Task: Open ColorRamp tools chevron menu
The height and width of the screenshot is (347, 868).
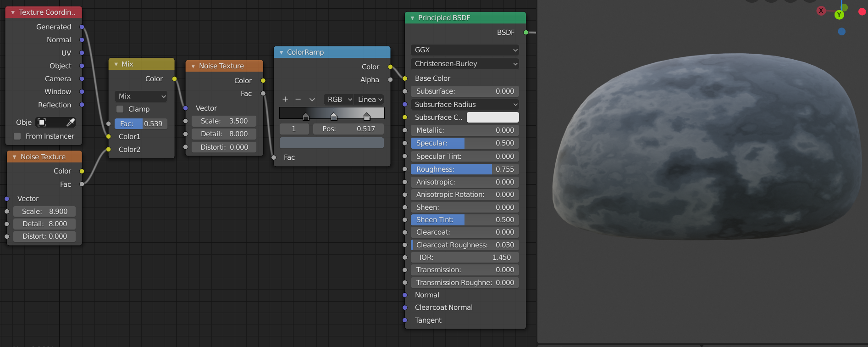Action: pyautogui.click(x=312, y=100)
